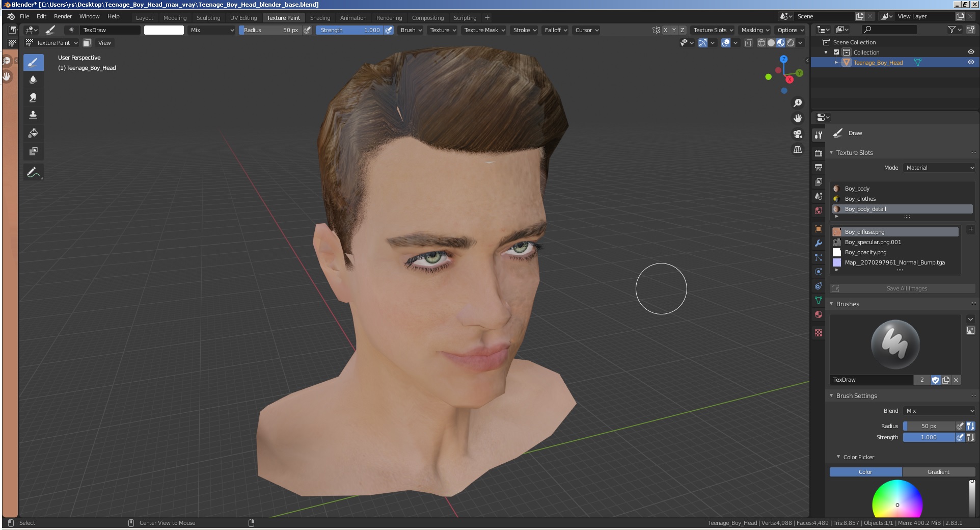980x530 pixels.
Task: Open the Falloff dropdown
Action: pos(556,30)
